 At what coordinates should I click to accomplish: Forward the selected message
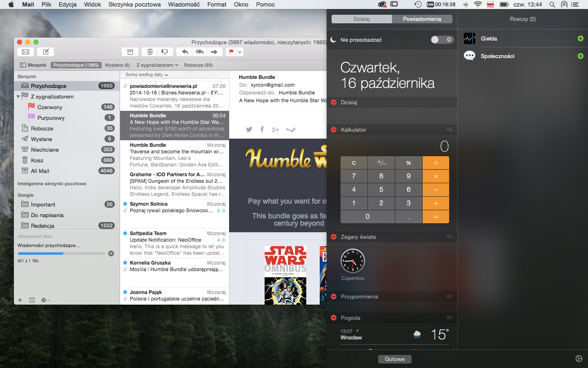pos(214,52)
